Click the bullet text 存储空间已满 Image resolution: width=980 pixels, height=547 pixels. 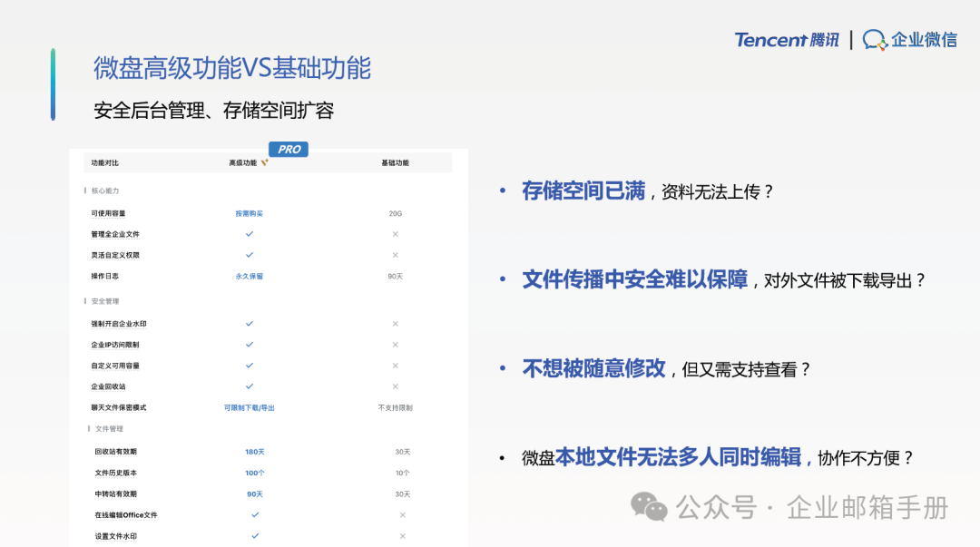click(583, 190)
